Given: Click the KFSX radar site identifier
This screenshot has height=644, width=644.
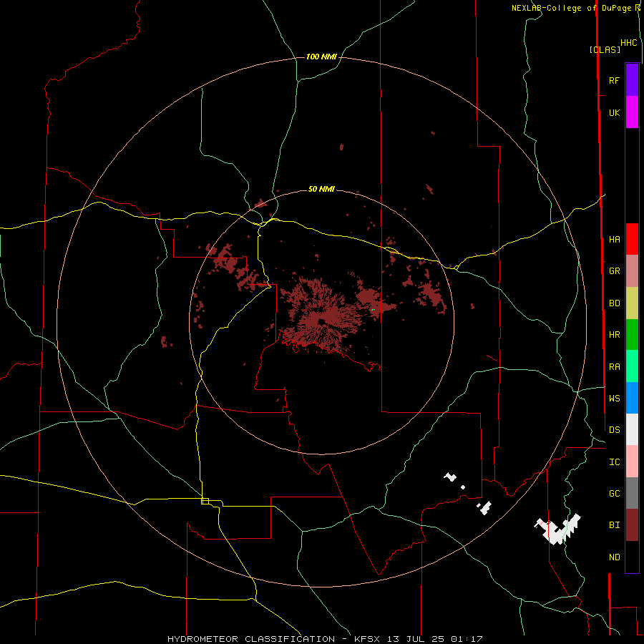Looking at the screenshot, I should click(x=367, y=639).
